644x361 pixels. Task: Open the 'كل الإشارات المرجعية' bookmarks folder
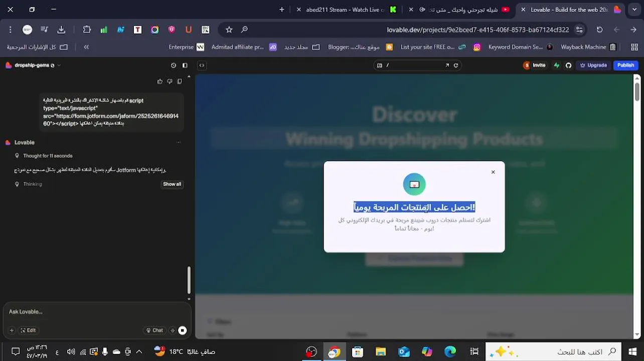pyautogui.click(x=37, y=47)
